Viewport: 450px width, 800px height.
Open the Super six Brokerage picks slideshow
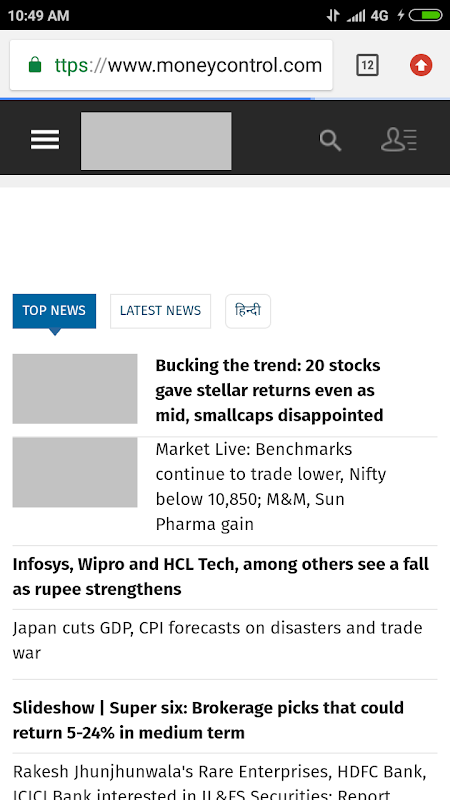pyautogui.click(x=208, y=720)
